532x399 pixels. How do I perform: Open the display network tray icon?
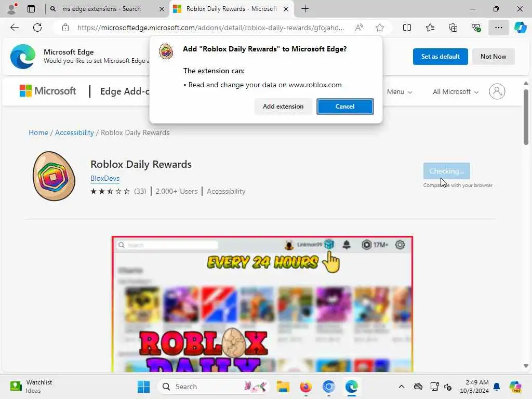435,387
